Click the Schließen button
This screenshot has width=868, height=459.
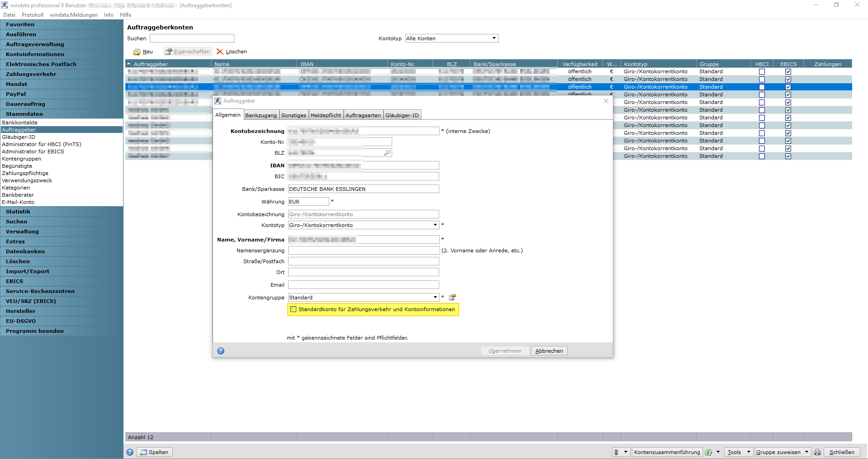click(x=841, y=452)
